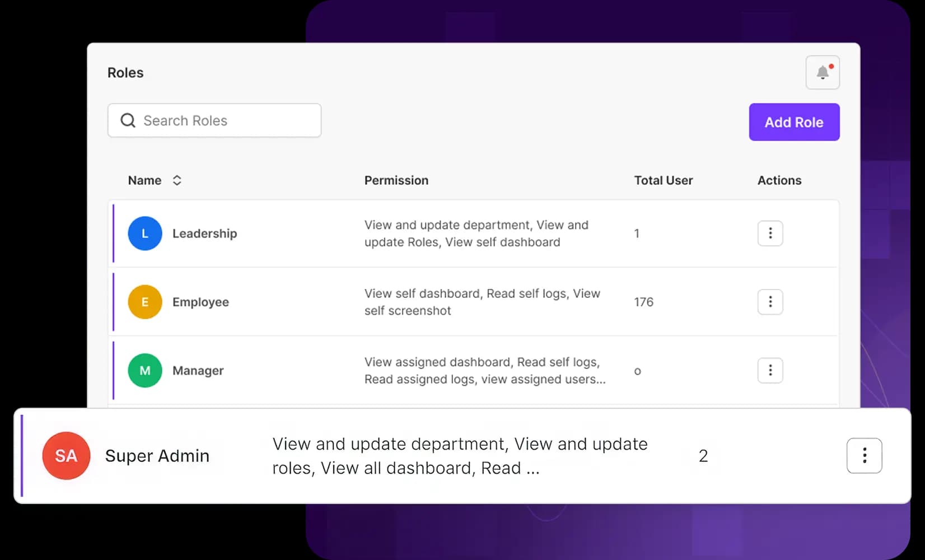
Task: Select the Leadership role name
Action: point(204,234)
